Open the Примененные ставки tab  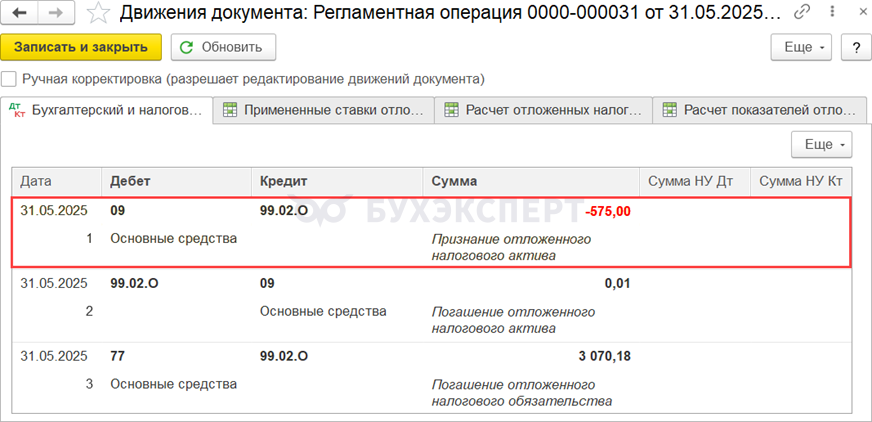tap(326, 110)
